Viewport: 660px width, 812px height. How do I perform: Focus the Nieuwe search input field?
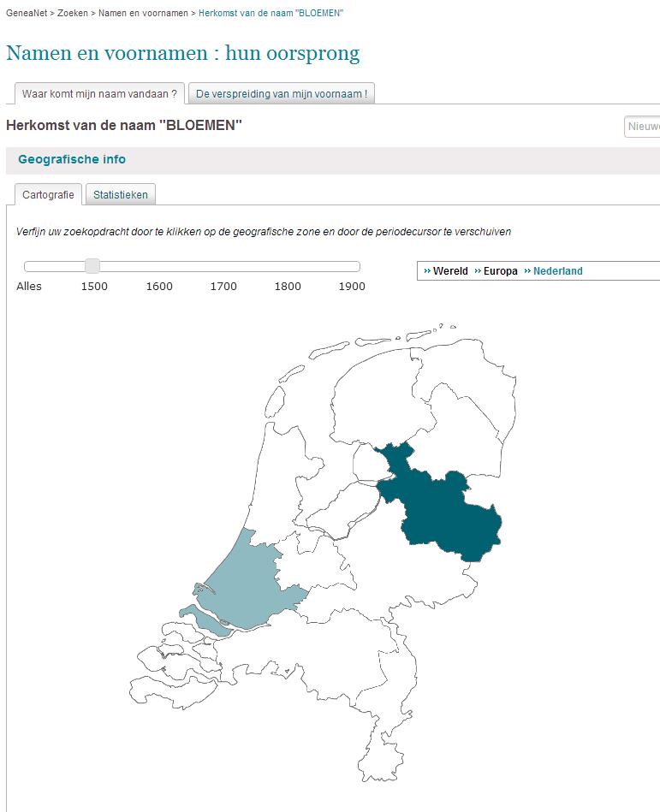[642, 127]
